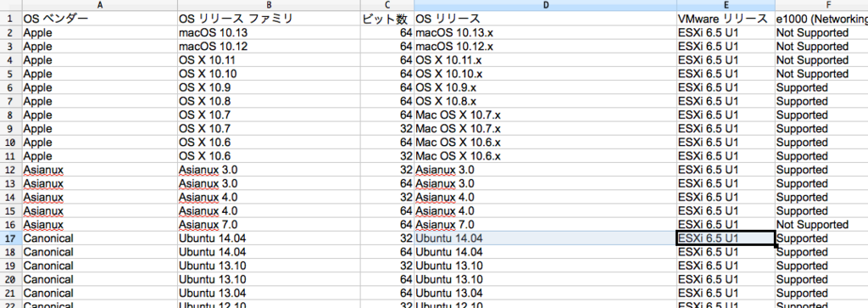Select the 'Asianux' vendor cell in row 12
The height and width of the screenshot is (308, 868).
(100, 170)
